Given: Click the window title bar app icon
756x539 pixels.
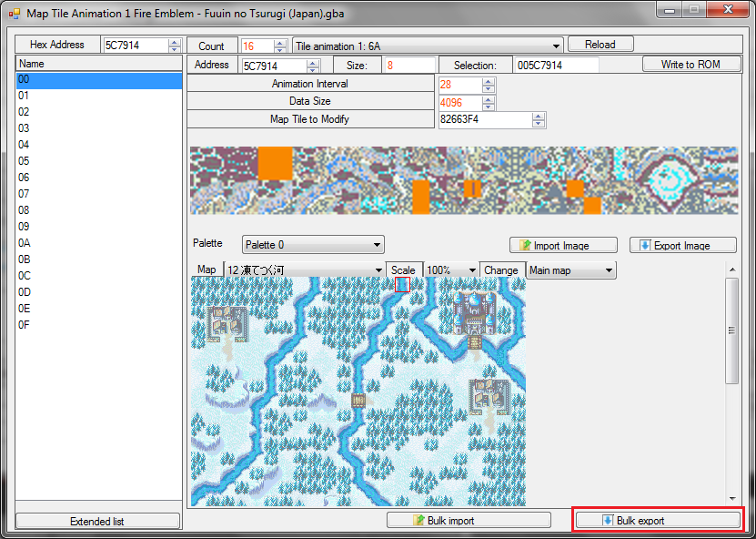Looking at the screenshot, I should click(x=15, y=14).
